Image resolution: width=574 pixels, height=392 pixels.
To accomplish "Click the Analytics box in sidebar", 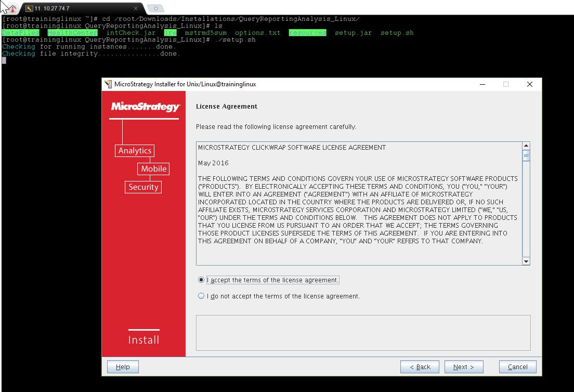I will coord(135,151).
